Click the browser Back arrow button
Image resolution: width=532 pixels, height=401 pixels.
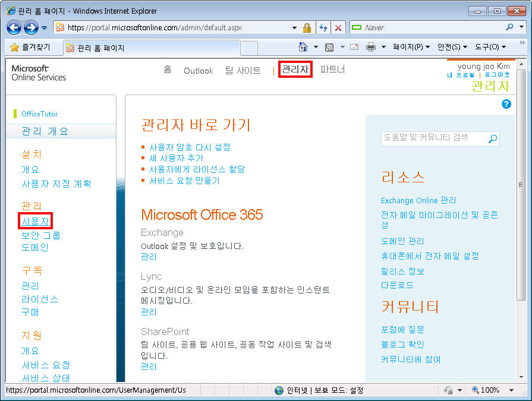14,28
